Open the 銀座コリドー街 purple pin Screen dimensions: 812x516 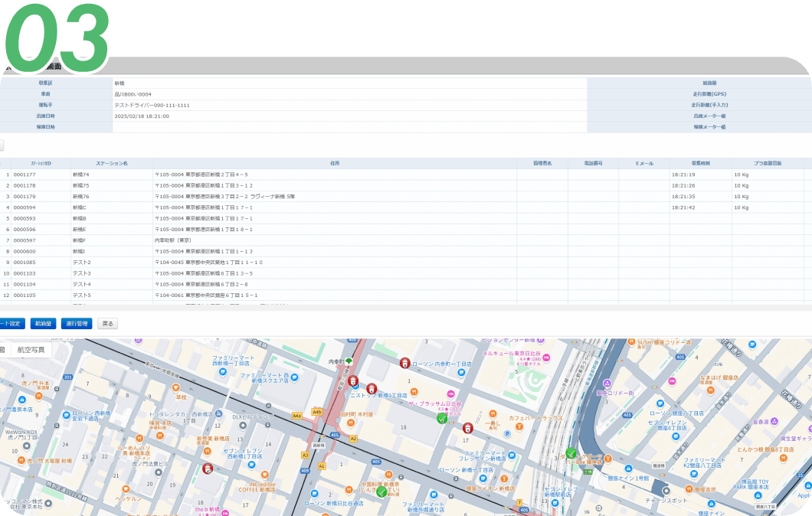pyautogui.click(x=607, y=384)
